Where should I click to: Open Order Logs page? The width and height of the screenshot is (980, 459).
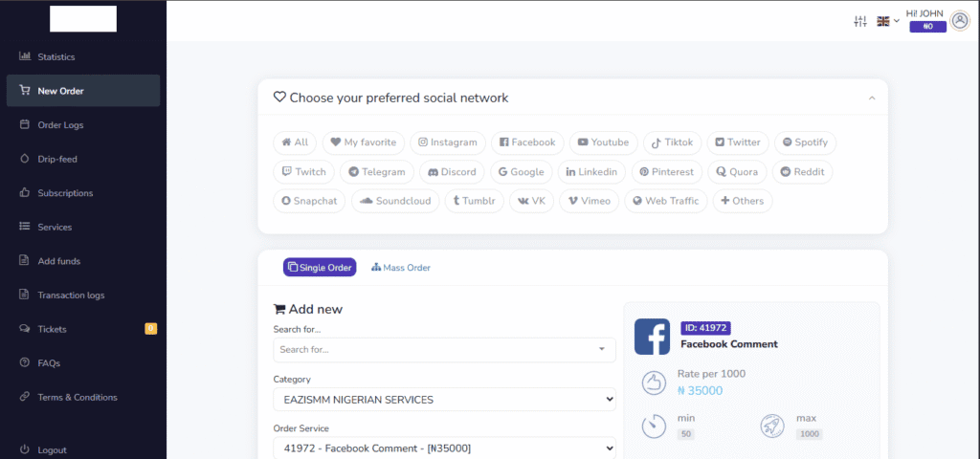(x=83, y=125)
